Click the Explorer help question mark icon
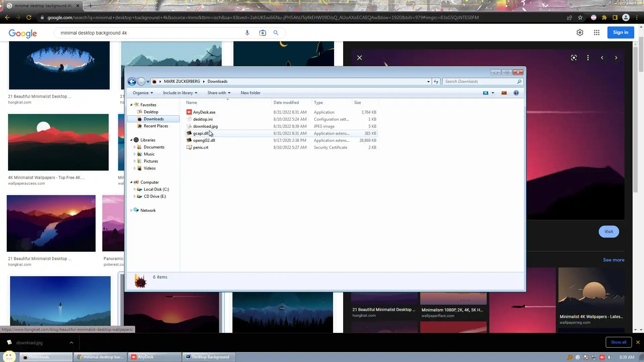 [516, 93]
